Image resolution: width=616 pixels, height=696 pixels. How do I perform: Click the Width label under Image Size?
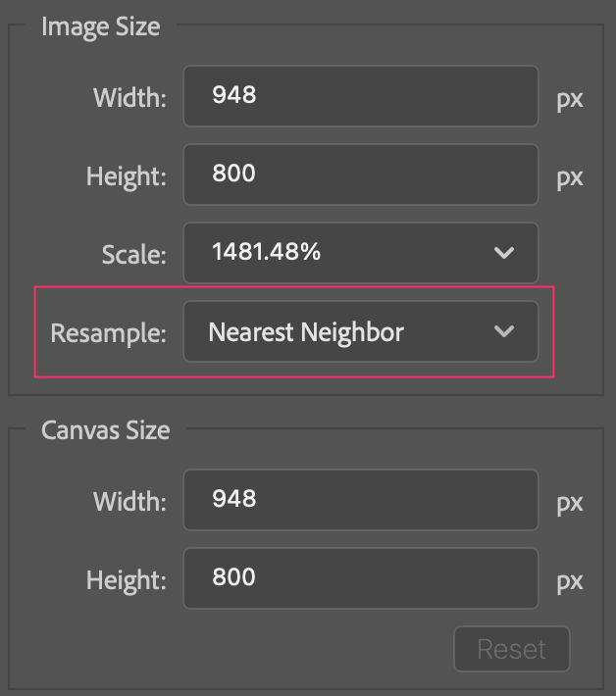pos(129,97)
